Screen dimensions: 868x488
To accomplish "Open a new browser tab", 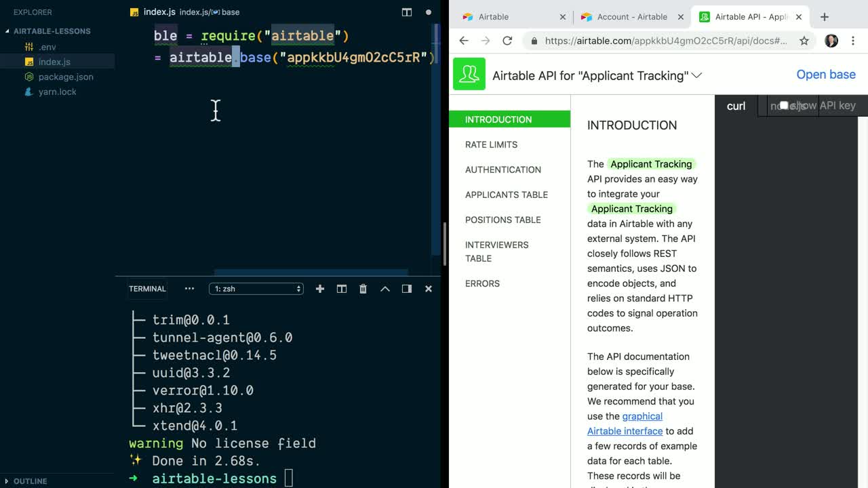I will (x=825, y=17).
